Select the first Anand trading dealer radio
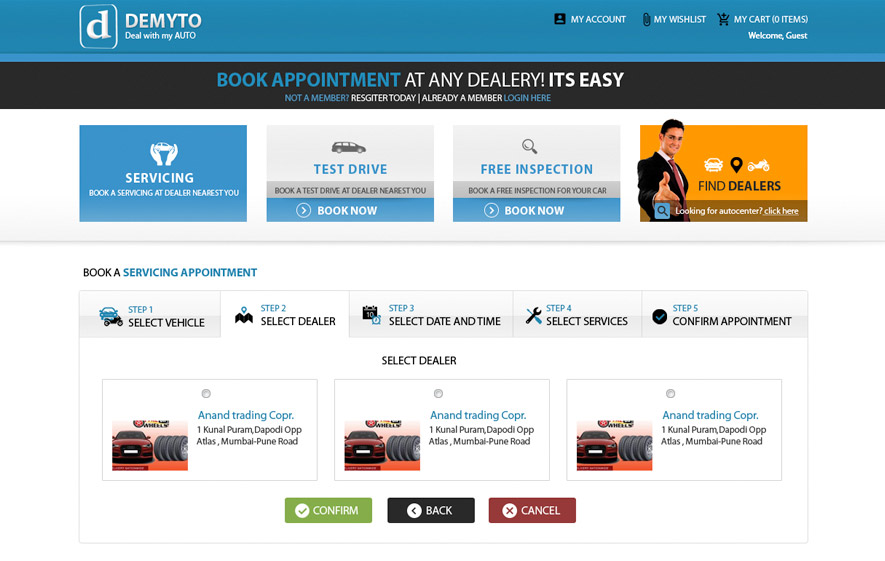Viewport: 885px width, 561px height. pyautogui.click(x=206, y=394)
